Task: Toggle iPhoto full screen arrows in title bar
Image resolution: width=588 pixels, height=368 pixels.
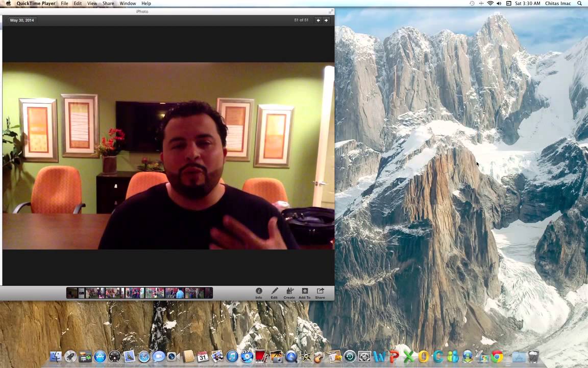Action: [x=331, y=12]
